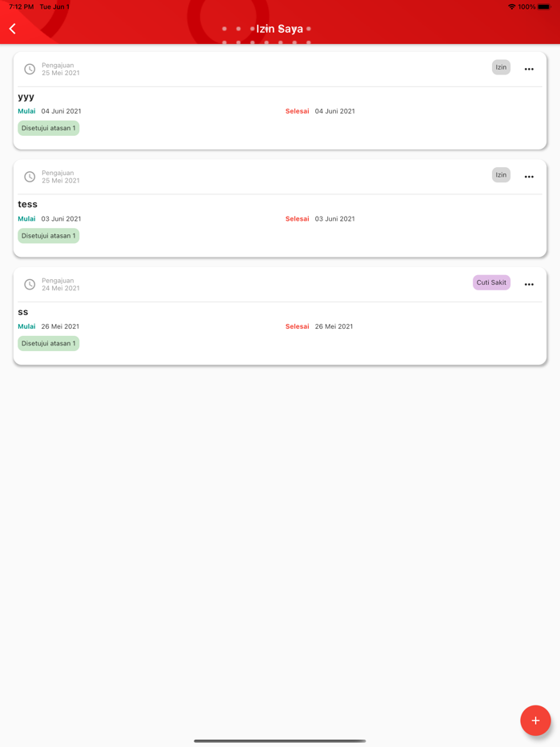
Task: Open the yyy leave request title
Action: pos(26,97)
